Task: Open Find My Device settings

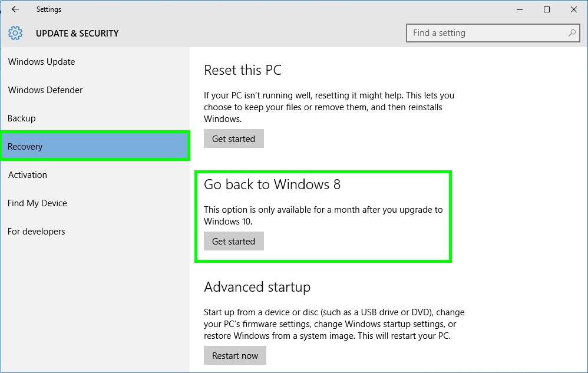Action: (x=37, y=203)
